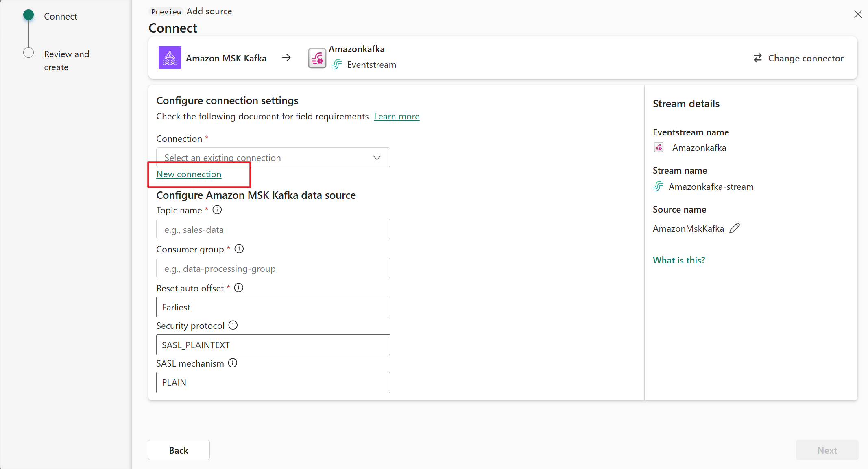868x469 pixels.
Task: Click the Learn more hyperlink
Action: coord(397,116)
